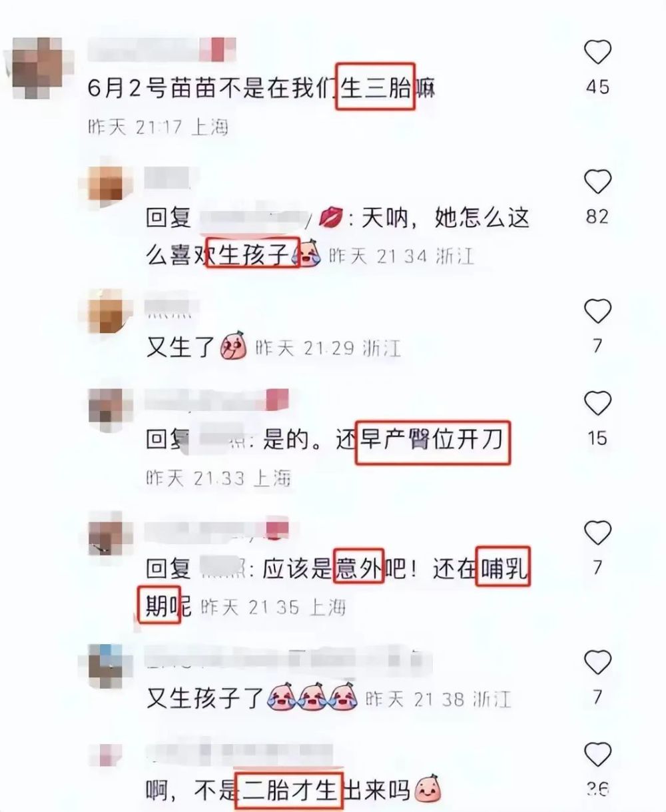Like the '二胎才生出来吗' comment
The width and height of the screenshot is (666, 812).
(x=597, y=754)
